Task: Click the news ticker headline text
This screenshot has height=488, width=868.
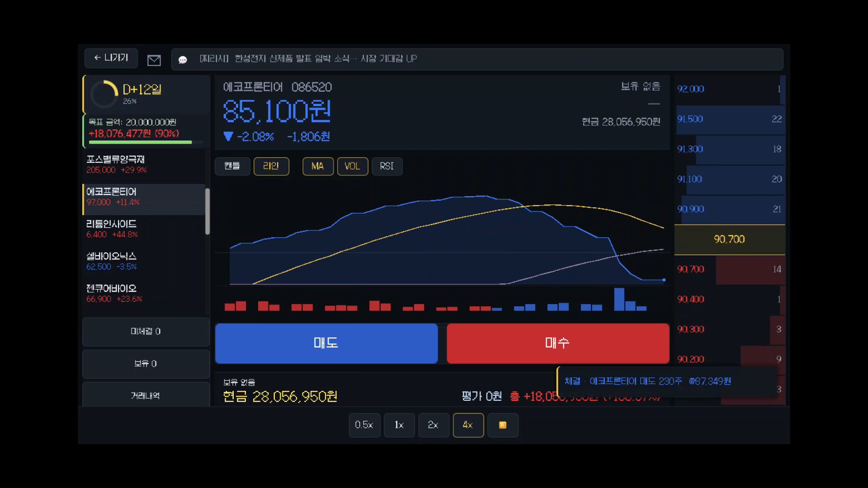Action: point(308,59)
